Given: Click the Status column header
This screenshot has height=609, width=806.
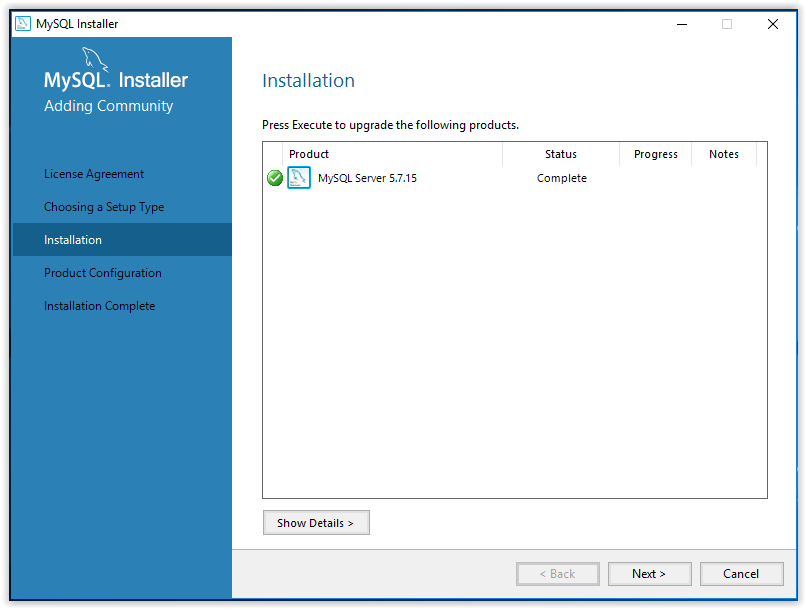Looking at the screenshot, I should [561, 154].
